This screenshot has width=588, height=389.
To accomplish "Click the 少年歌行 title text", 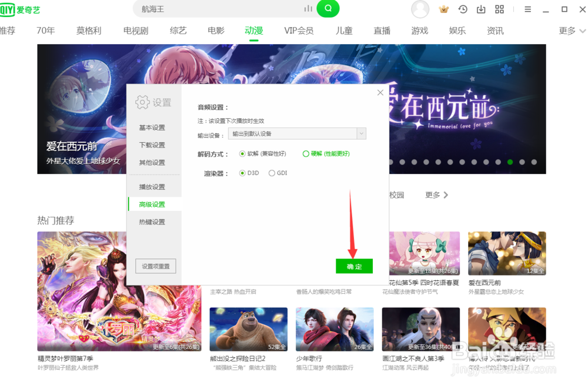I will click(309, 358).
